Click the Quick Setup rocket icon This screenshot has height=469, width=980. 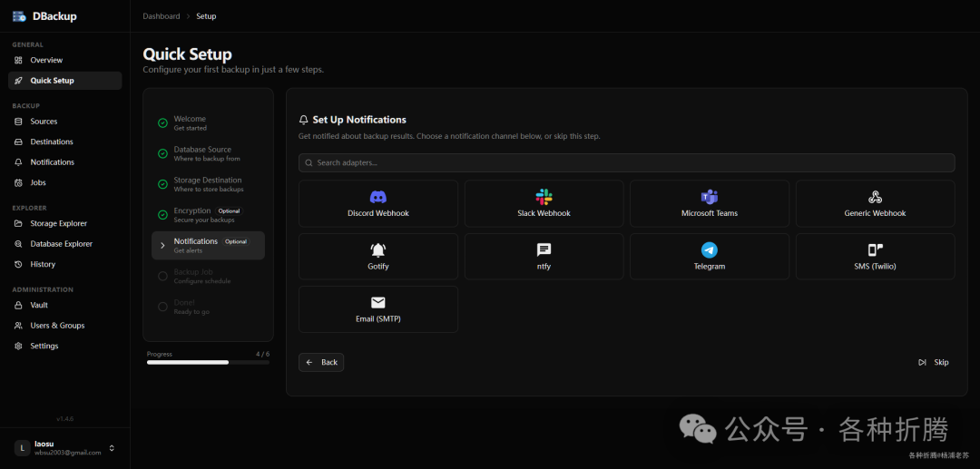tap(18, 81)
